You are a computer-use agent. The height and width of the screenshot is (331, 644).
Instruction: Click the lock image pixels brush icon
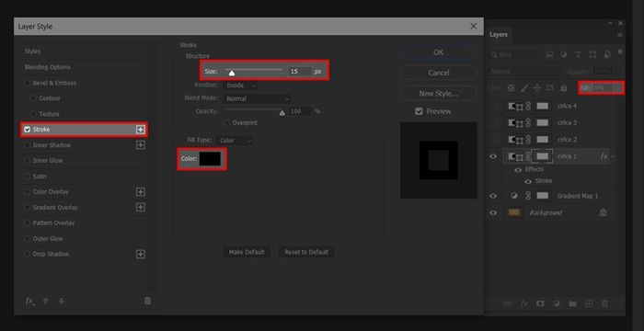pyautogui.click(x=524, y=88)
